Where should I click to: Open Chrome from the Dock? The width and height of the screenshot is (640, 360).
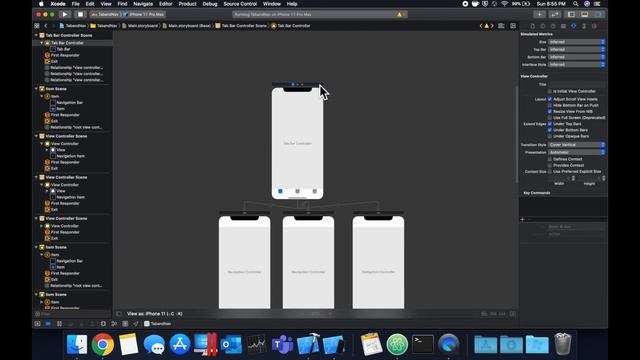[102, 344]
